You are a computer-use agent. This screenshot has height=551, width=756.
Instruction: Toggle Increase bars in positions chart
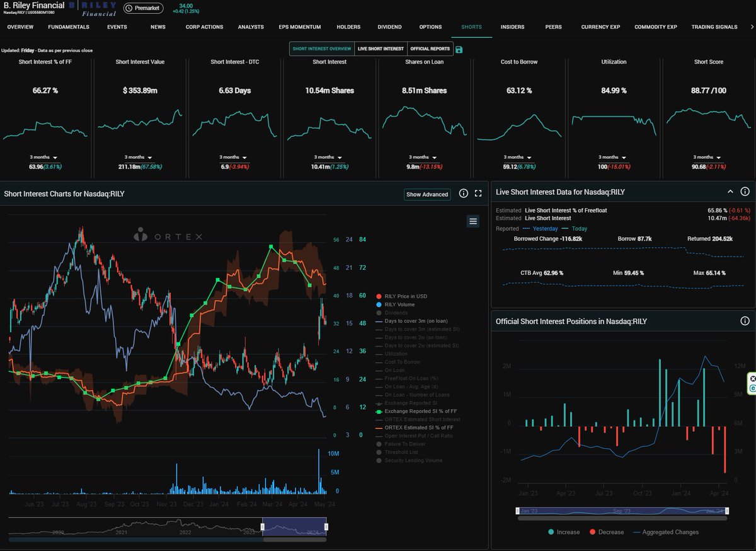click(x=563, y=532)
